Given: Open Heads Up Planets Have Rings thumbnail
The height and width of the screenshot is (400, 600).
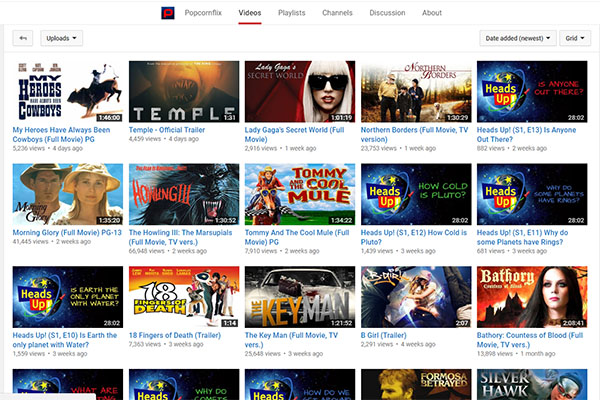Looking at the screenshot, I should coord(532,194).
